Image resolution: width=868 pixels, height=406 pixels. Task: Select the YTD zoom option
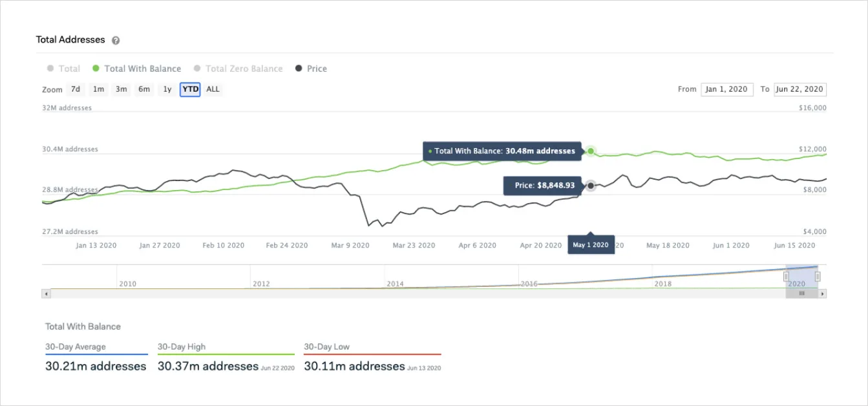tap(190, 89)
